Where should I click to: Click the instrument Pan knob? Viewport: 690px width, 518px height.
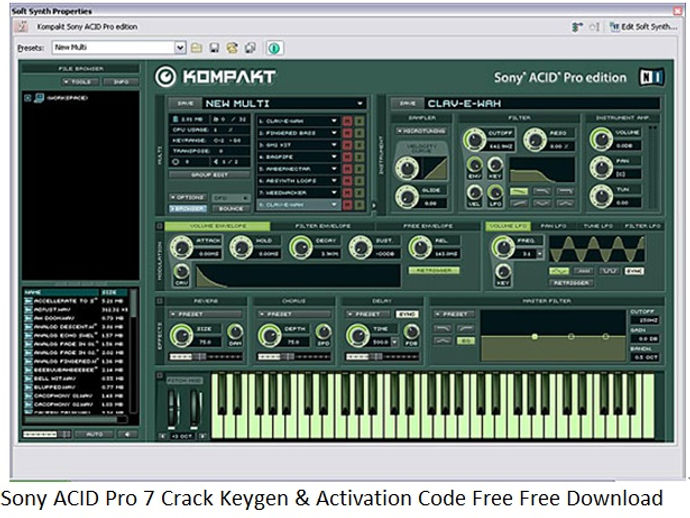pyautogui.click(x=601, y=168)
